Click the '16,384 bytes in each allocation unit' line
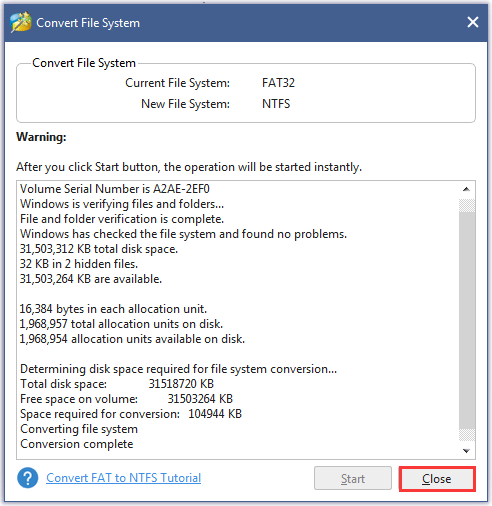Image resolution: width=492 pixels, height=506 pixels. click(113, 309)
